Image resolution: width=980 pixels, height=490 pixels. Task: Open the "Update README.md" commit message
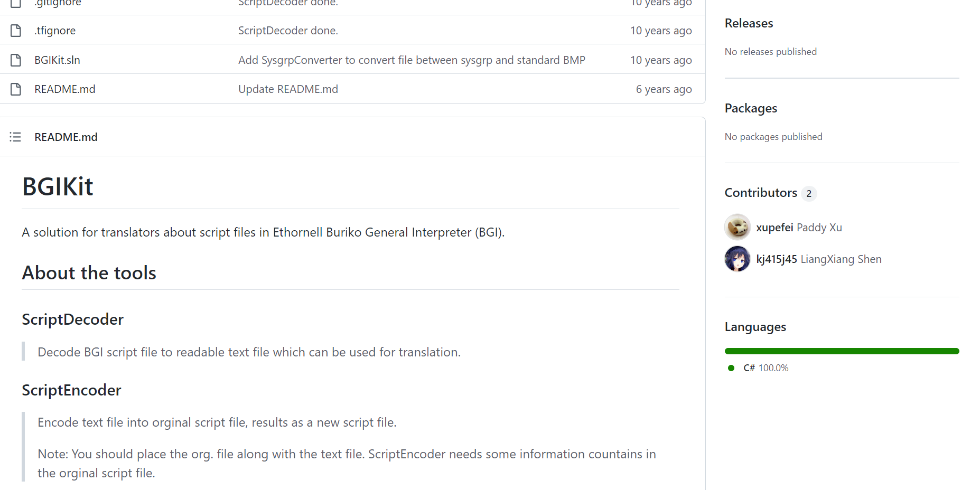click(288, 89)
